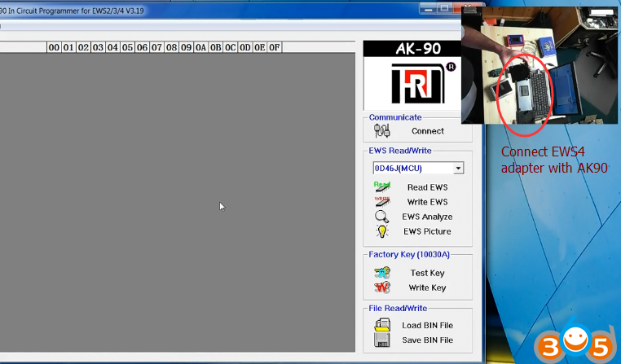Click the Write EWS label

[x=427, y=202]
